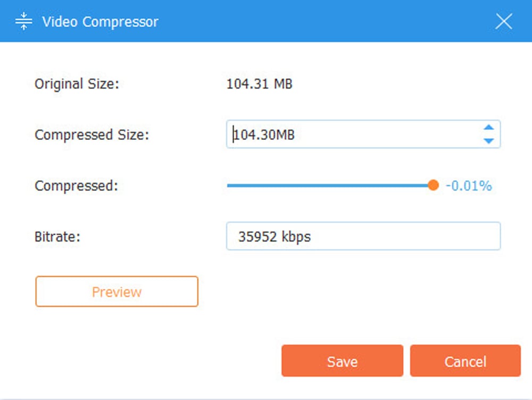Click the Video Compressor title text
532x400 pixels.
(100, 22)
